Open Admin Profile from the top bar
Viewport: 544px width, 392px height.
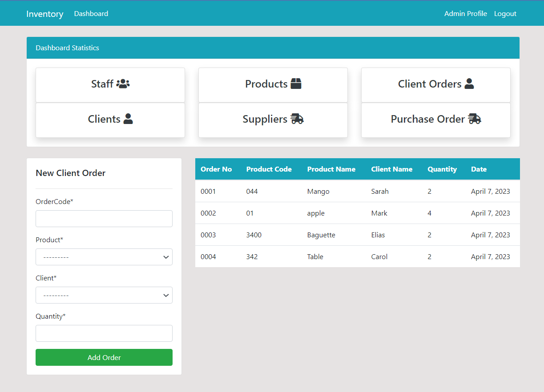pyautogui.click(x=465, y=13)
